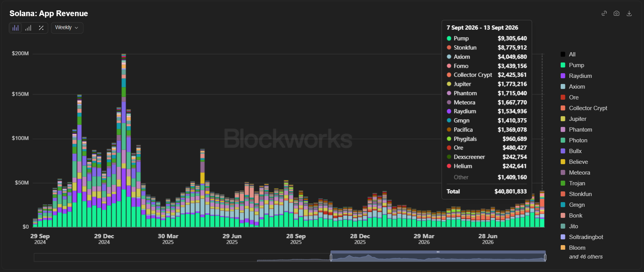Click the $200M y-axis label

(20, 53)
